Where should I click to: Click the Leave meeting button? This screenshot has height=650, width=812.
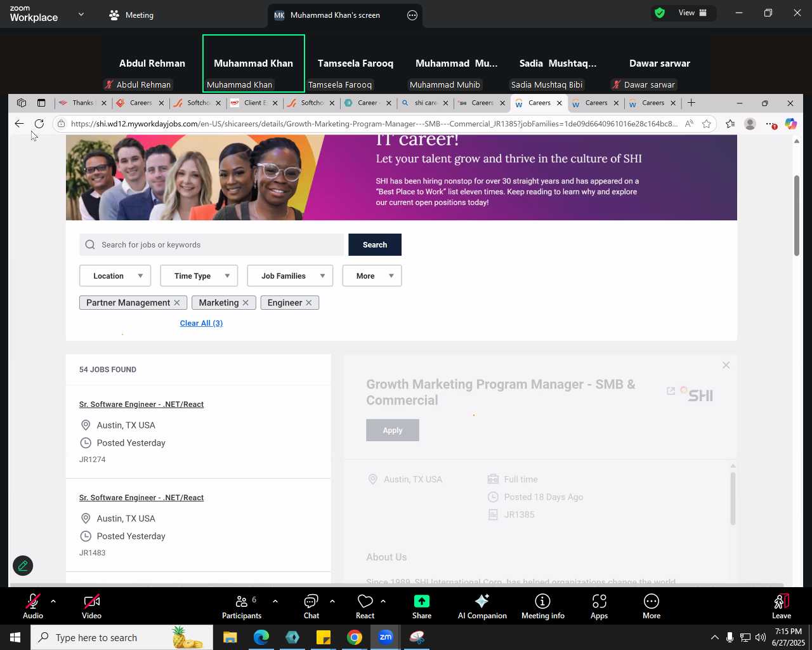[x=782, y=606]
